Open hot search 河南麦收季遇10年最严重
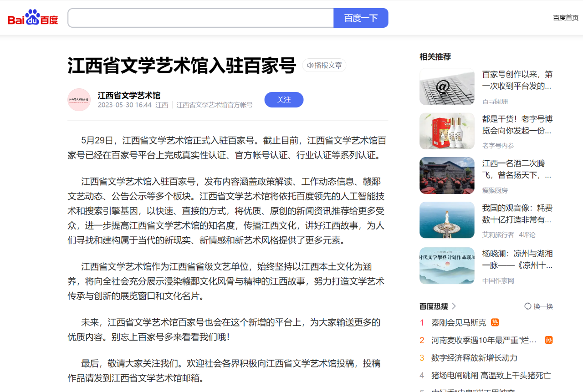This screenshot has width=583, height=392. click(x=484, y=340)
